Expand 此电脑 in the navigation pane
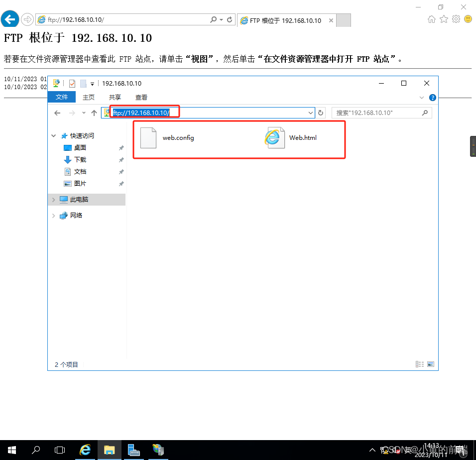 pyautogui.click(x=54, y=199)
